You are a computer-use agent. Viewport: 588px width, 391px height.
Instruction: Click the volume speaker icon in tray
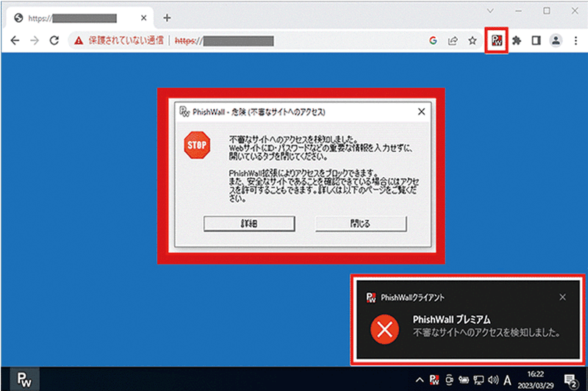pyautogui.click(x=492, y=379)
